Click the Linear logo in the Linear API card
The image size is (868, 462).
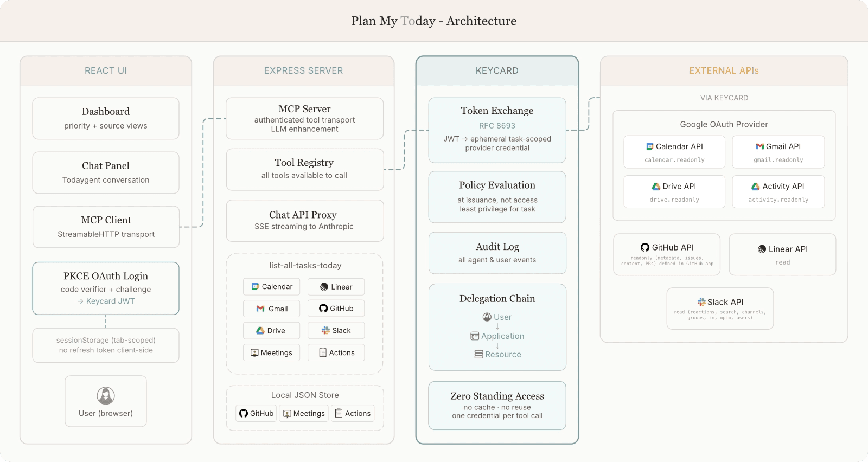(762, 249)
